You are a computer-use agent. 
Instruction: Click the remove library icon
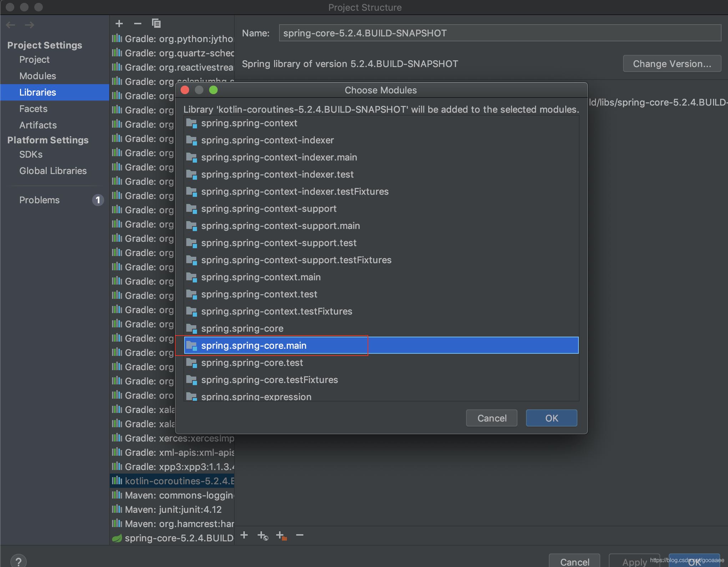click(136, 24)
